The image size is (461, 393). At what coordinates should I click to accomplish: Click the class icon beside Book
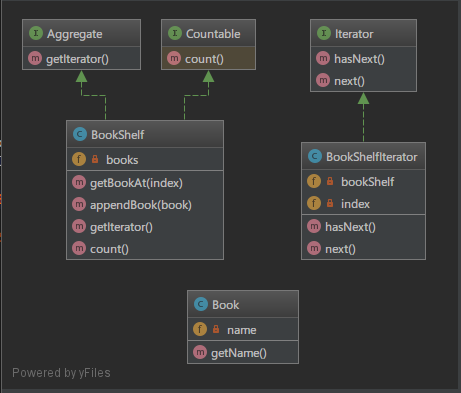click(201, 304)
